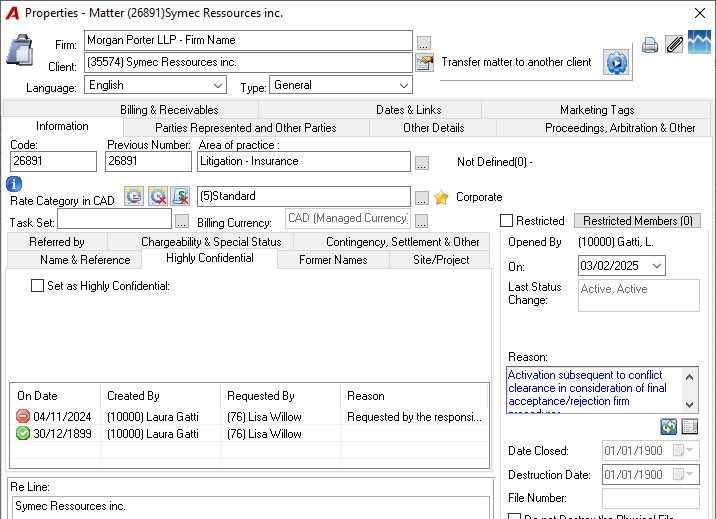The image size is (716, 519).
Task: Switch to Marketing Tags tab
Action: click(597, 110)
